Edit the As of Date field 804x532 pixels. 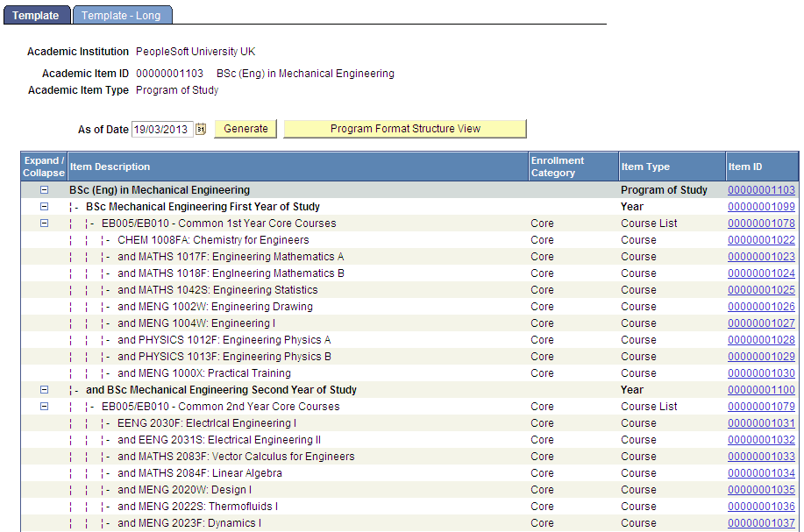click(162, 129)
